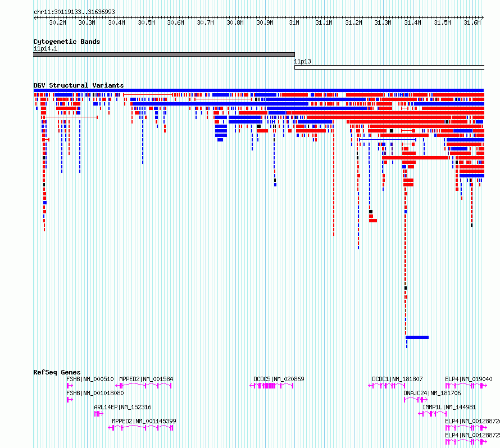Click the MPPED2 NM_001145399 gene structure glyph
Viewport: 500px width, 448px height.
140,428
